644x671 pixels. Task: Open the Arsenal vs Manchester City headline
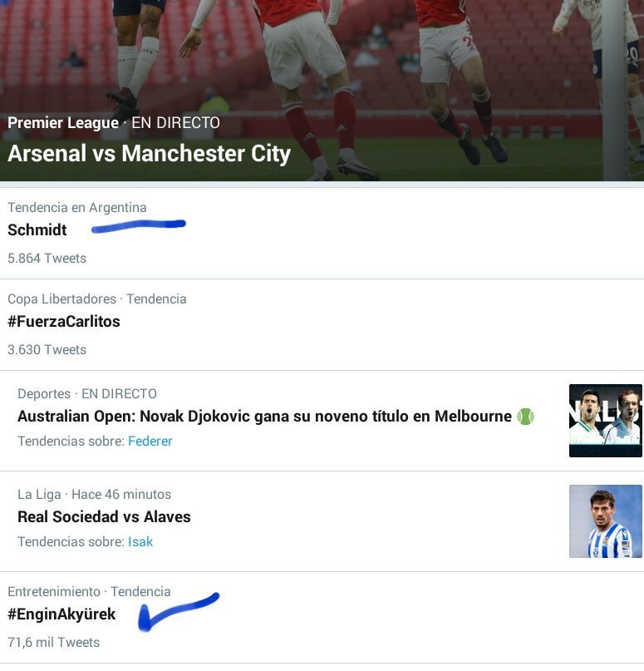[149, 154]
